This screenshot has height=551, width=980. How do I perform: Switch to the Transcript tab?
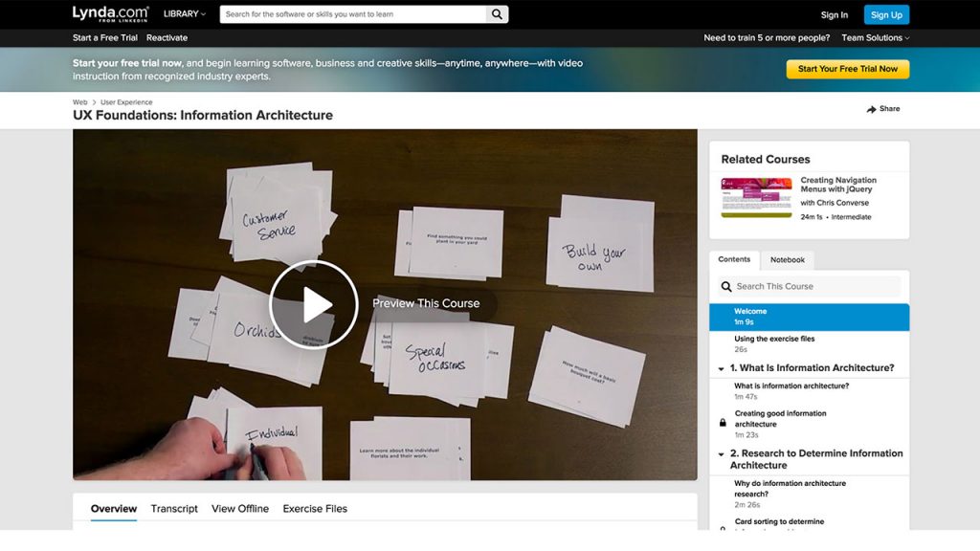click(x=174, y=508)
